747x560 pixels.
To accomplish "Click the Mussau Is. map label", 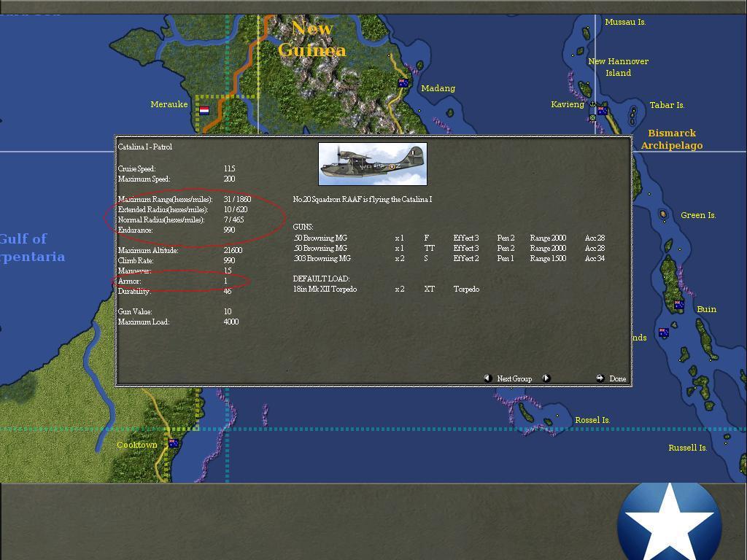I will tap(625, 22).
